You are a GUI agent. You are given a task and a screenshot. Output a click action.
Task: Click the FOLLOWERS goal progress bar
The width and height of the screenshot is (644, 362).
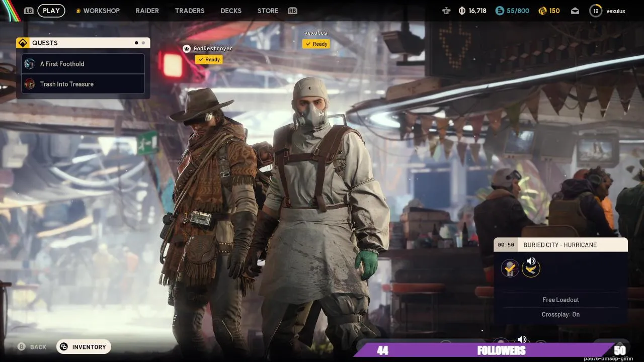pos(491,350)
